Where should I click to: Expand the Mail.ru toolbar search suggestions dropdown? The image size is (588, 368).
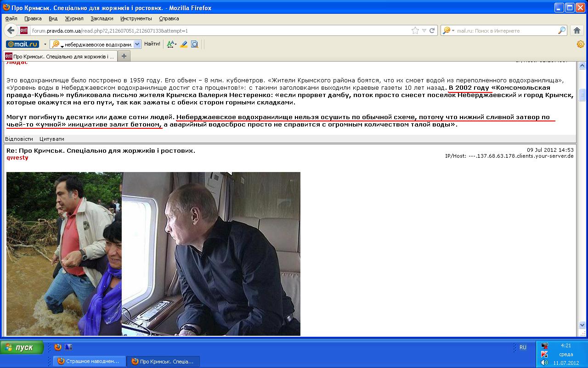click(x=137, y=44)
